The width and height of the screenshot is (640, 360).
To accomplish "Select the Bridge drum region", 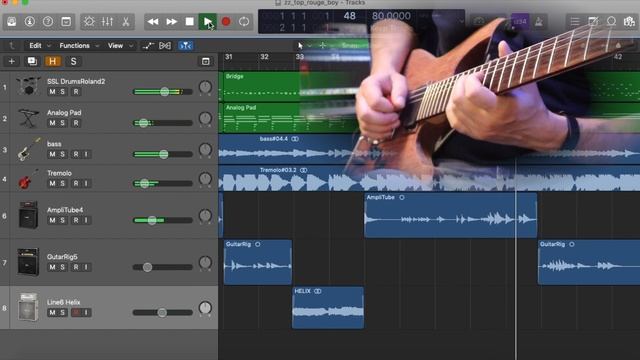I will [261, 87].
